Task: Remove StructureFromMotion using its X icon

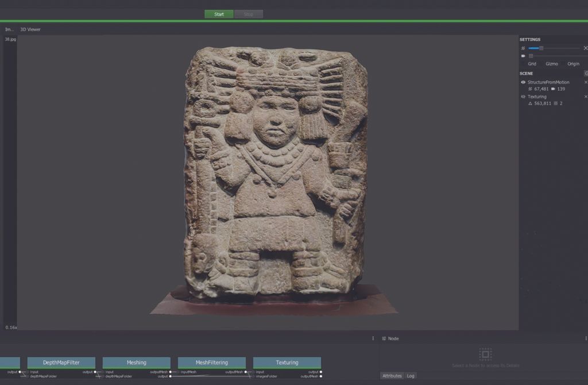Action: 585,82
